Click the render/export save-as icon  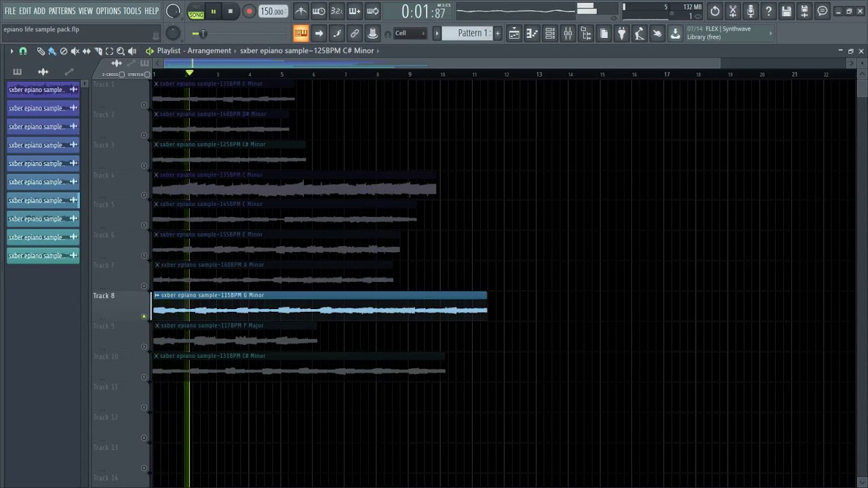(x=804, y=12)
